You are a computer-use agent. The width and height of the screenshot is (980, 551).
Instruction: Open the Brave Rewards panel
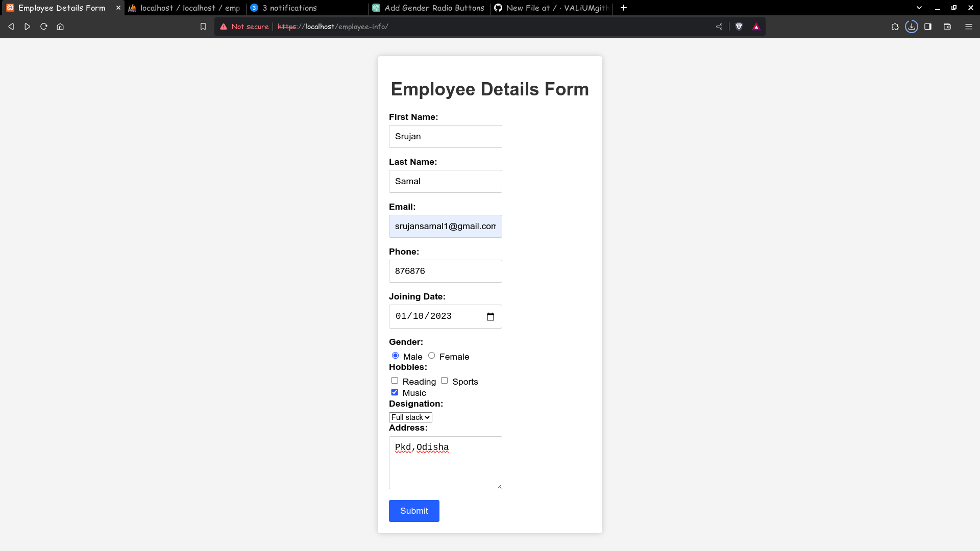pyautogui.click(x=756, y=27)
